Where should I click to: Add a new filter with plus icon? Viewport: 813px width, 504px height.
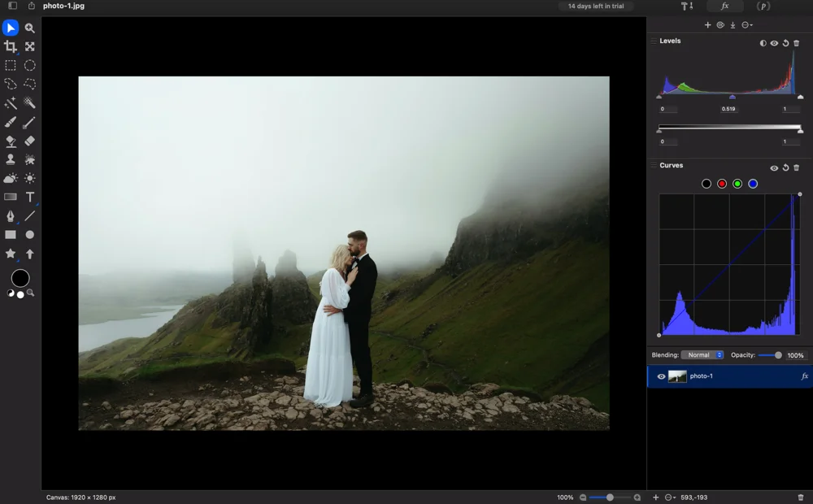coord(707,25)
